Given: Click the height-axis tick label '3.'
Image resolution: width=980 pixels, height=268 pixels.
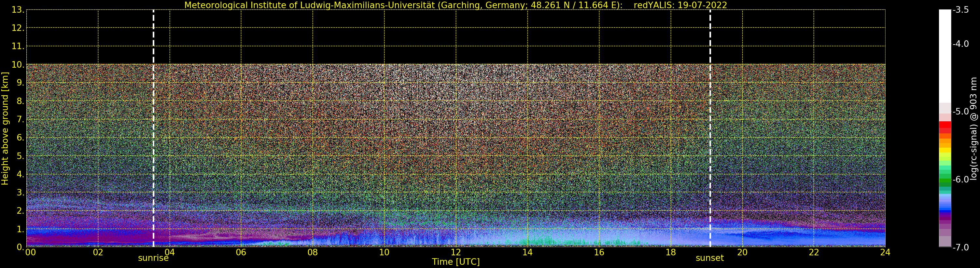Looking at the screenshot, I should pyautogui.click(x=20, y=192).
